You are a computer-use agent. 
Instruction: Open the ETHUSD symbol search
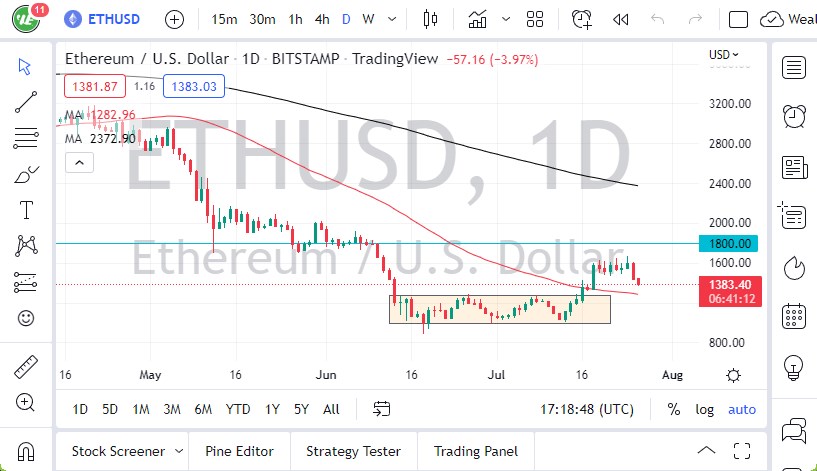click(102, 19)
